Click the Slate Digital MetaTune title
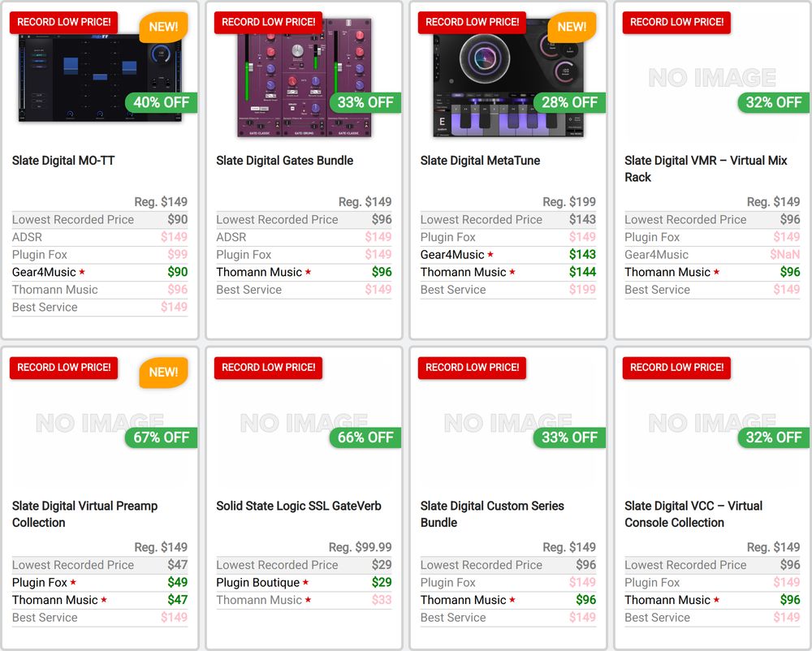The image size is (812, 651). pos(480,161)
